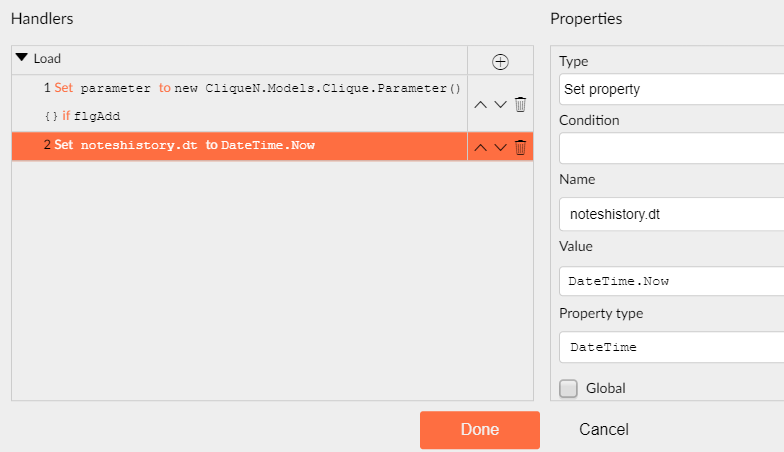Move noteshistory.dt handler up

[480, 148]
